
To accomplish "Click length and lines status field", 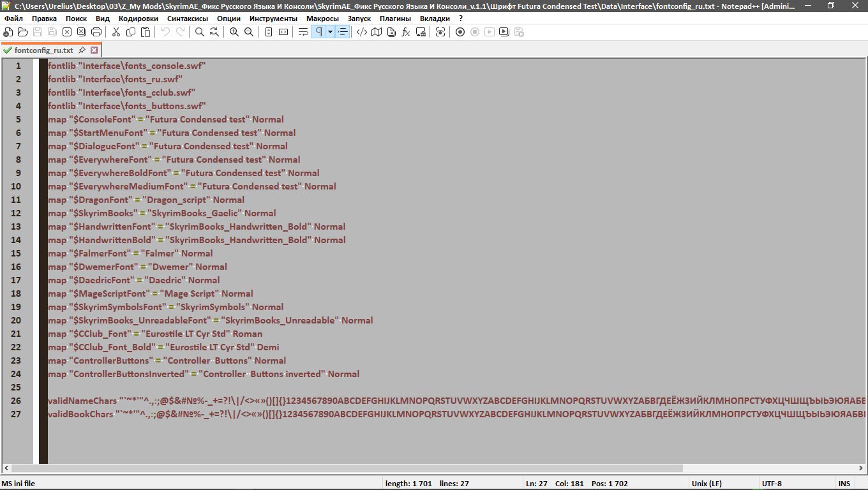I will [x=452, y=484].
